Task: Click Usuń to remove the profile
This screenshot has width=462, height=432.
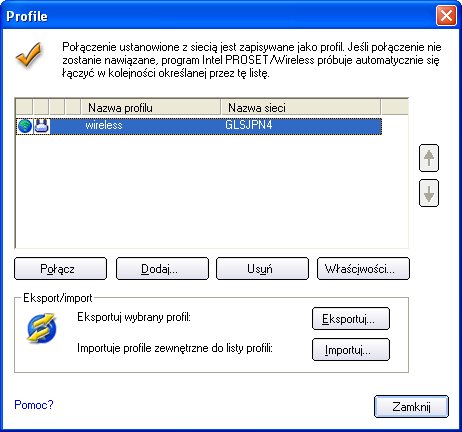Action: tap(262, 268)
